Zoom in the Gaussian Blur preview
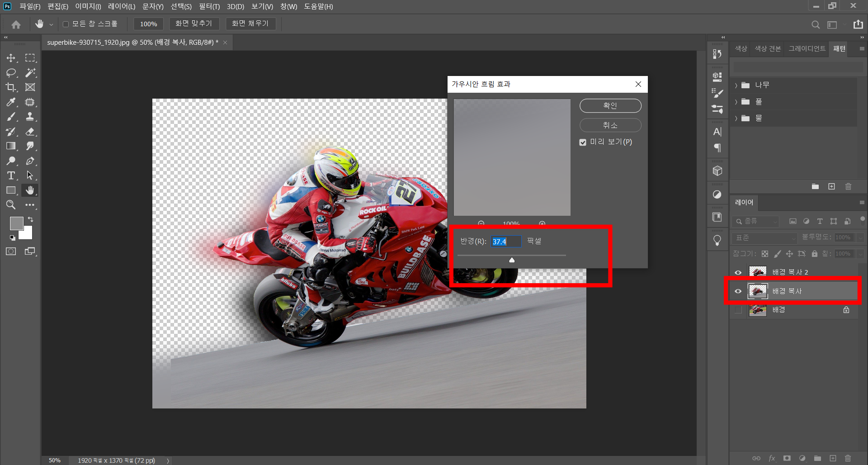 click(542, 223)
